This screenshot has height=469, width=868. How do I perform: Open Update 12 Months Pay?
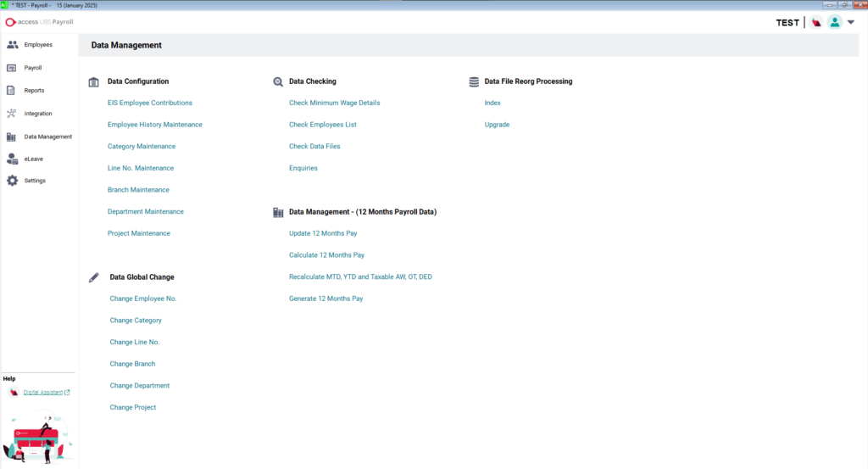tap(323, 232)
